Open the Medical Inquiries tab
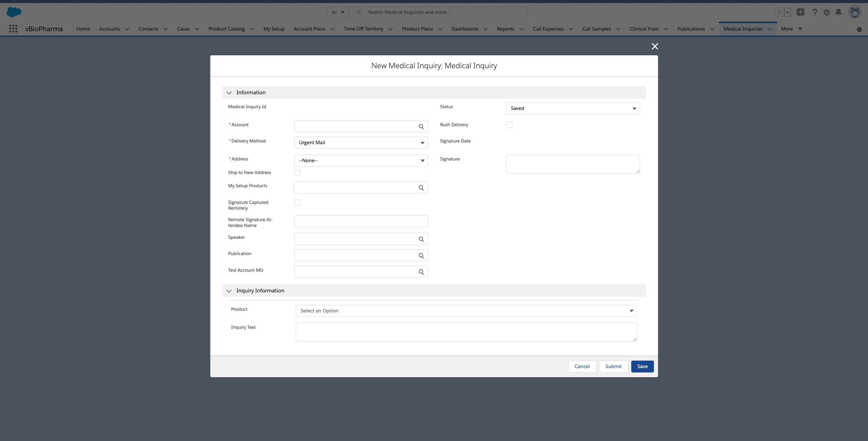The image size is (868, 441). point(742,29)
